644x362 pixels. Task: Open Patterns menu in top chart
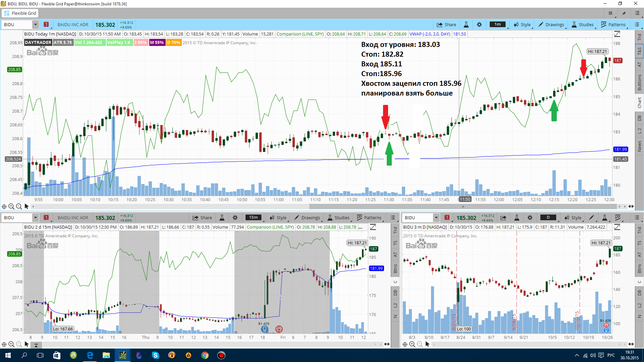(x=613, y=24)
